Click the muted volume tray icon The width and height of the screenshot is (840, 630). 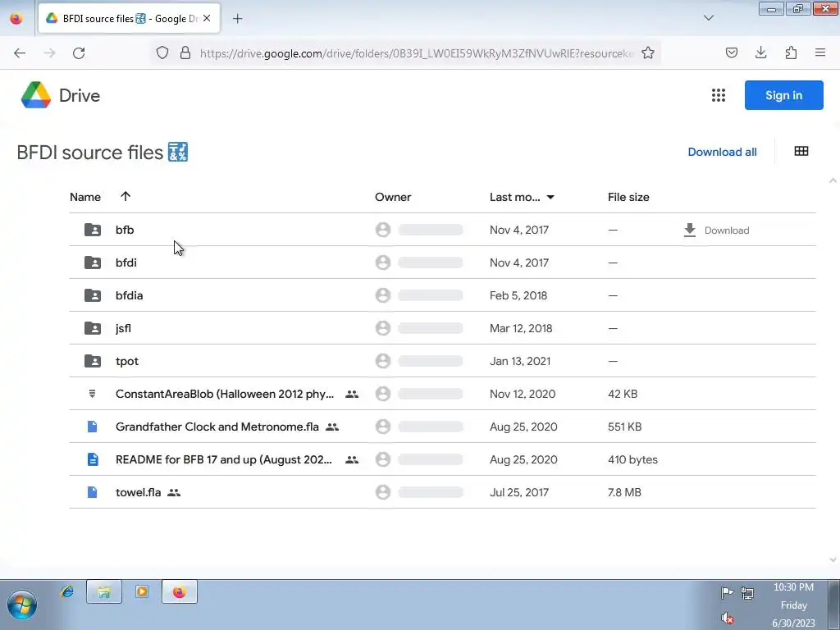click(728, 619)
